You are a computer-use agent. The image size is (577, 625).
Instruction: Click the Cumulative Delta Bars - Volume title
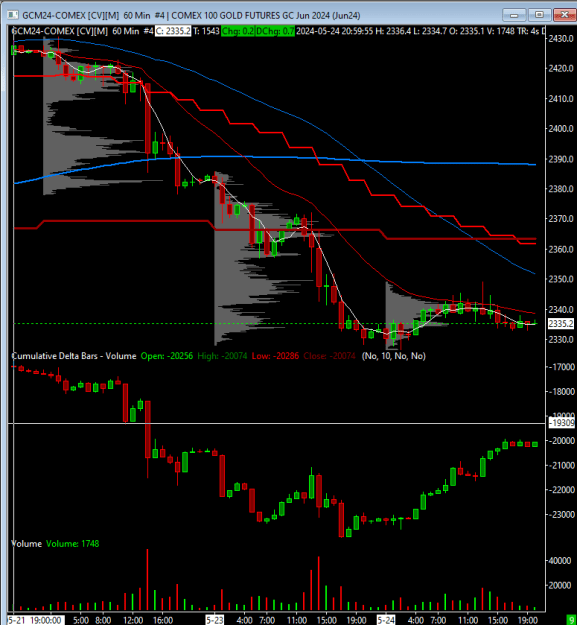(74, 356)
